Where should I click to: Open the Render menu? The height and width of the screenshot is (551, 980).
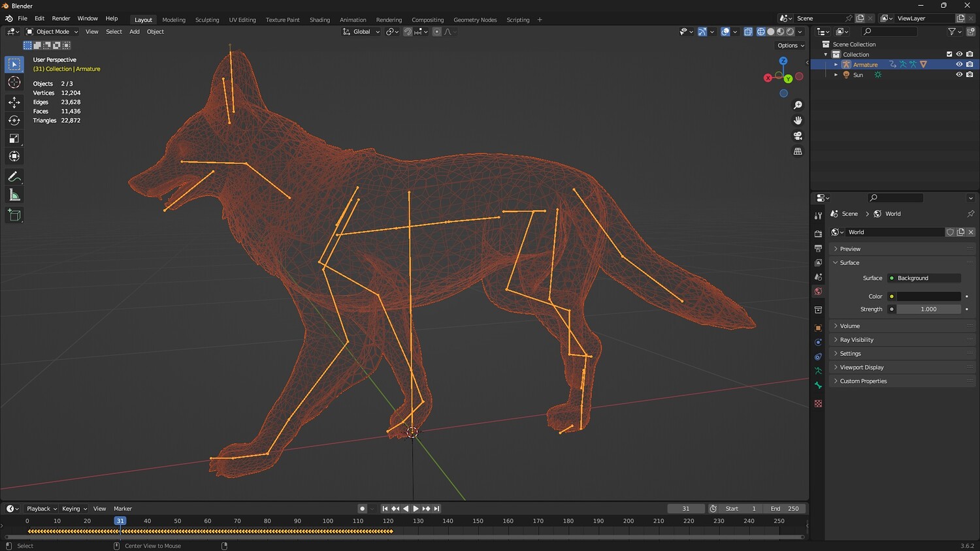(x=61, y=19)
